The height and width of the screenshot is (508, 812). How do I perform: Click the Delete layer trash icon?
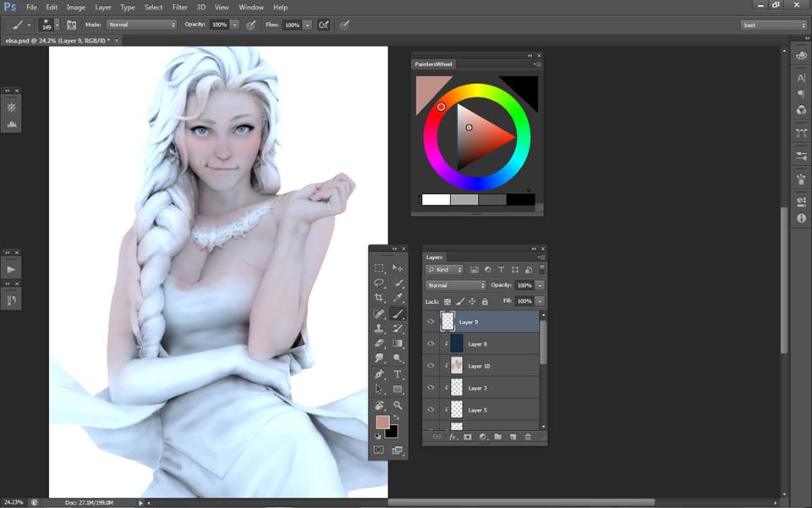click(x=528, y=437)
